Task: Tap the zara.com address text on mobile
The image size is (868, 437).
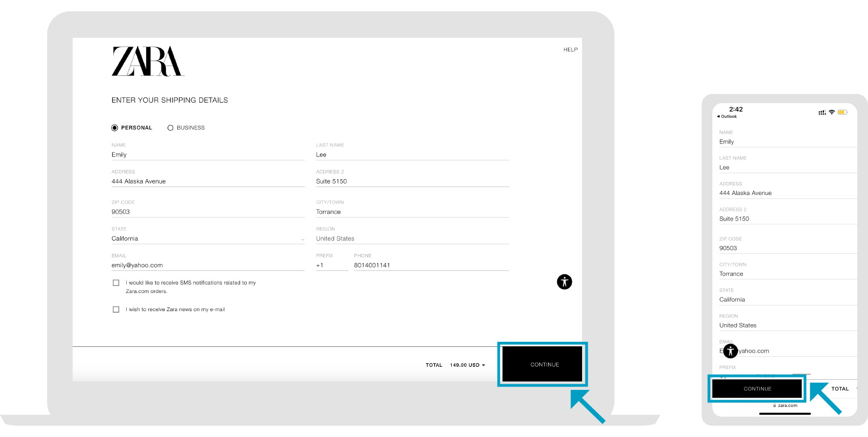Action: point(788,405)
